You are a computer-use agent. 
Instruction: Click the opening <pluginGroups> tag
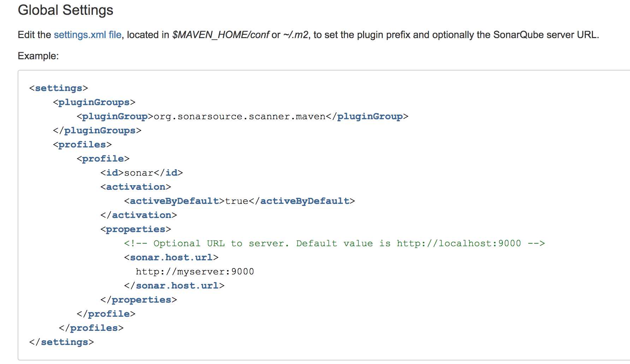[94, 102]
